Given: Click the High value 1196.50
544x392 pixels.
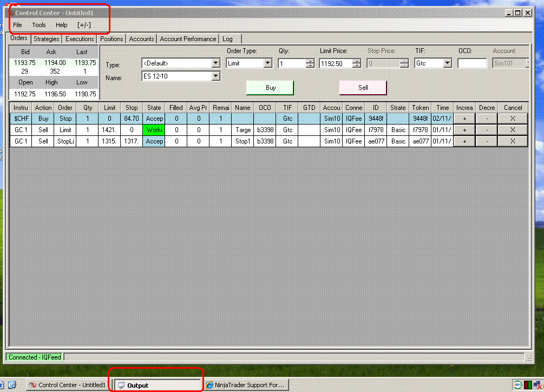Looking at the screenshot, I should point(55,94).
